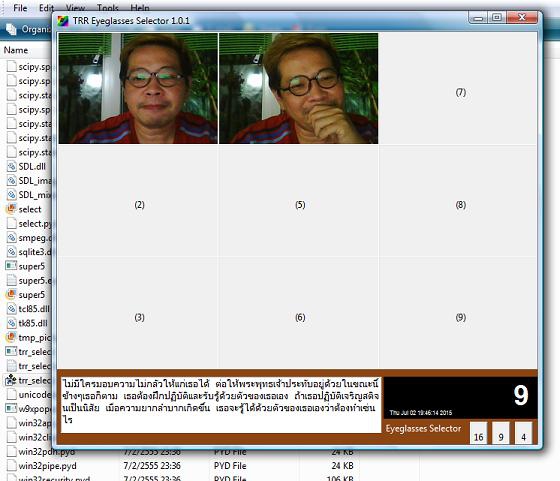Click win32pipe.pyd file name
The width and height of the screenshot is (560, 481).
tap(48, 466)
